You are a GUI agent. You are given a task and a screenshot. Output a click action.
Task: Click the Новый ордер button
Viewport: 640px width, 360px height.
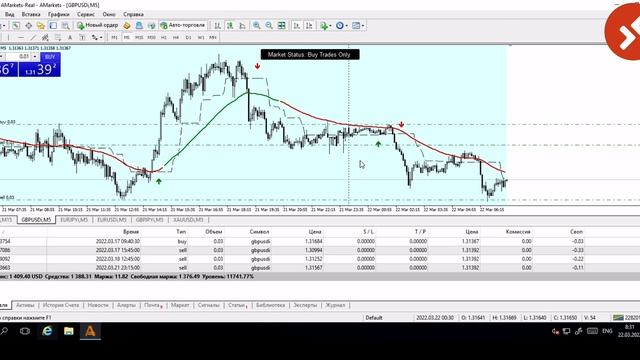coord(98,25)
